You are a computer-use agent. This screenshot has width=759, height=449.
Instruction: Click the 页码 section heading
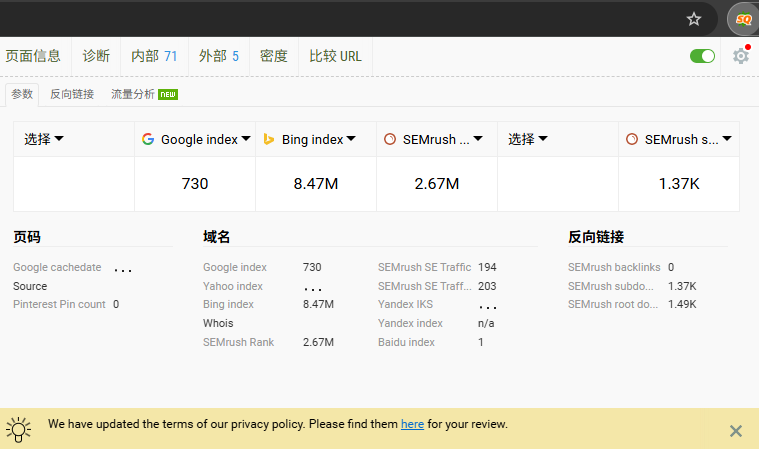click(27, 237)
